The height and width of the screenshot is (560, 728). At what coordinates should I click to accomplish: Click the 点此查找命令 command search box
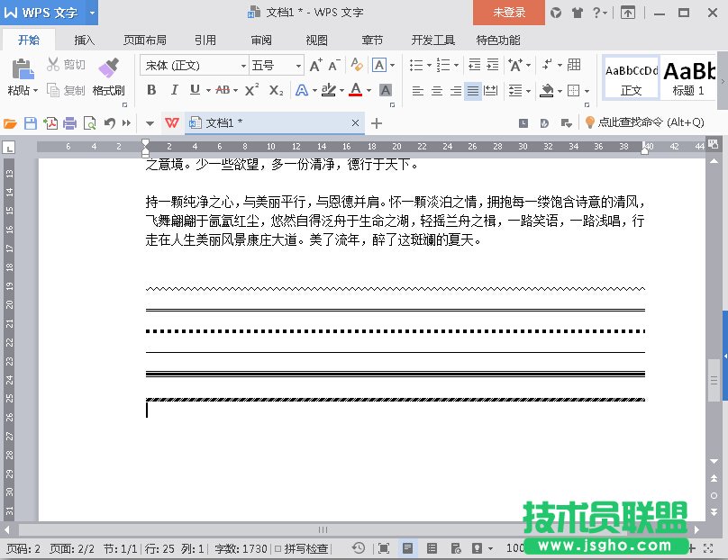click(643, 122)
